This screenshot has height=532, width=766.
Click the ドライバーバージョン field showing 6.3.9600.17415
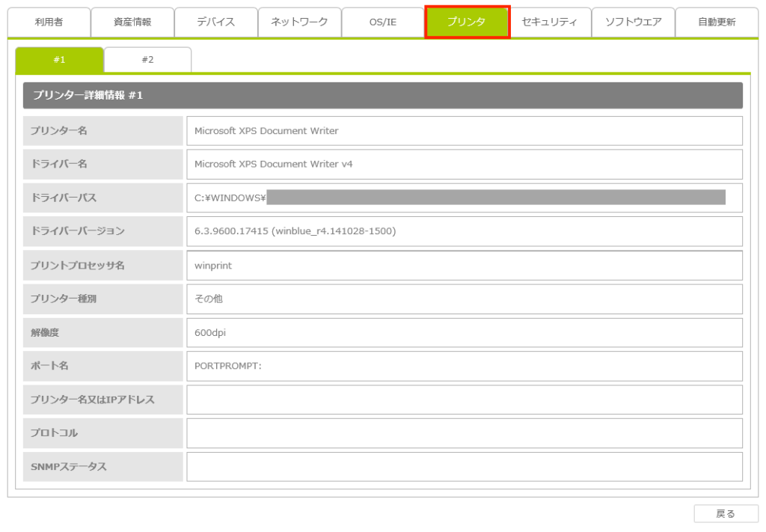click(464, 231)
